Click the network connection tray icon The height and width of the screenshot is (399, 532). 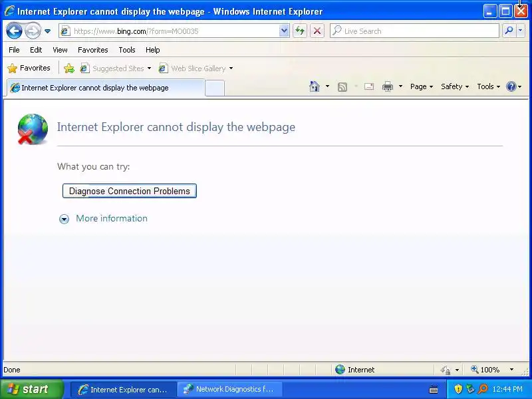470,389
